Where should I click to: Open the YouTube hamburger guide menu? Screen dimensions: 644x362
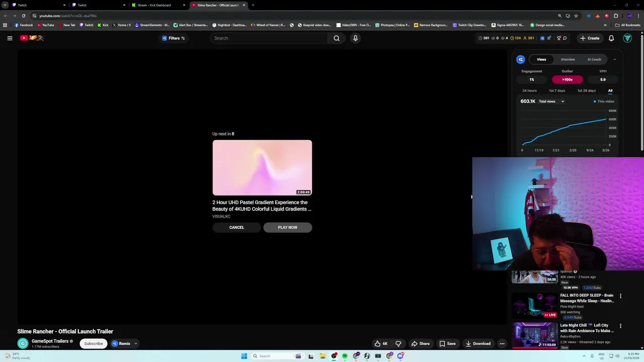[10, 38]
